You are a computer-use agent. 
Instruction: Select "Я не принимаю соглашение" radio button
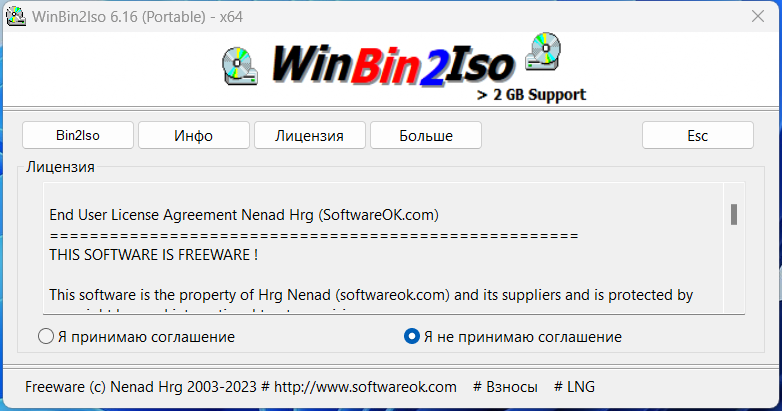[411, 337]
